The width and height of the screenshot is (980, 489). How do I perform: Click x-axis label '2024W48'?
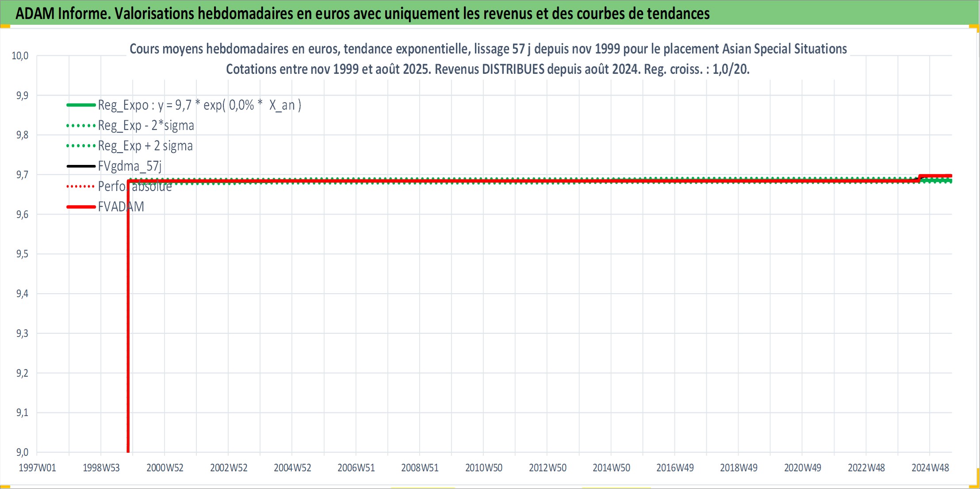[x=930, y=468]
